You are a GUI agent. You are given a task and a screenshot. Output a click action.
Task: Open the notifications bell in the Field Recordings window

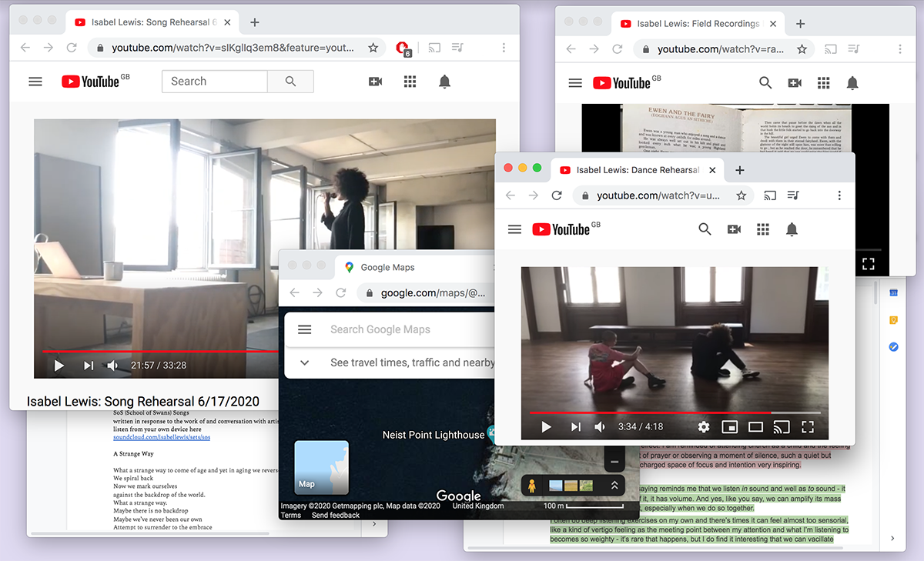(852, 82)
